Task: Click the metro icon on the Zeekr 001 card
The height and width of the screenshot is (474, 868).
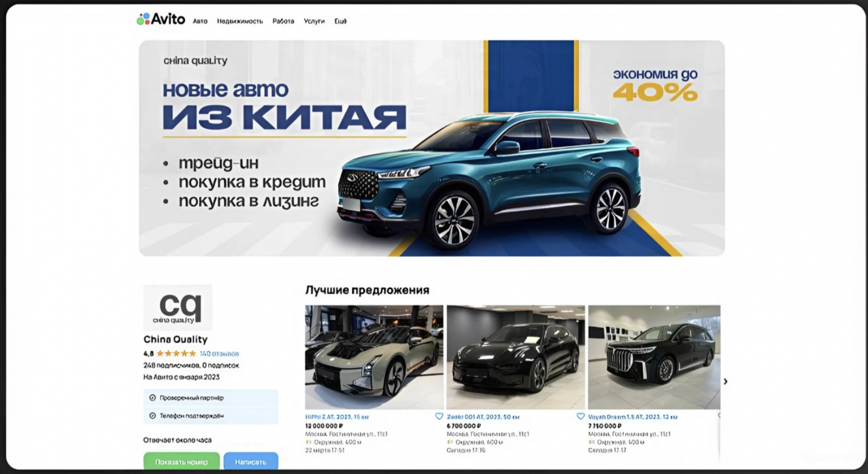Action: click(x=450, y=442)
